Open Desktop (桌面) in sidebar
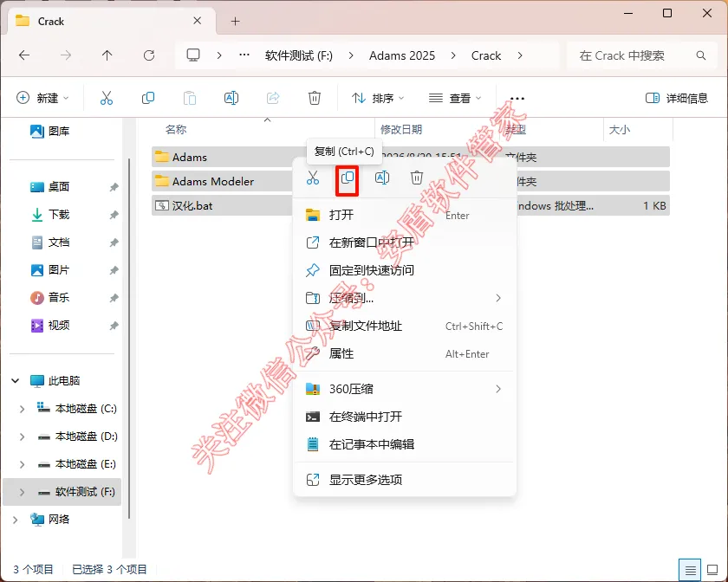The width and height of the screenshot is (728, 582). pyautogui.click(x=49, y=186)
